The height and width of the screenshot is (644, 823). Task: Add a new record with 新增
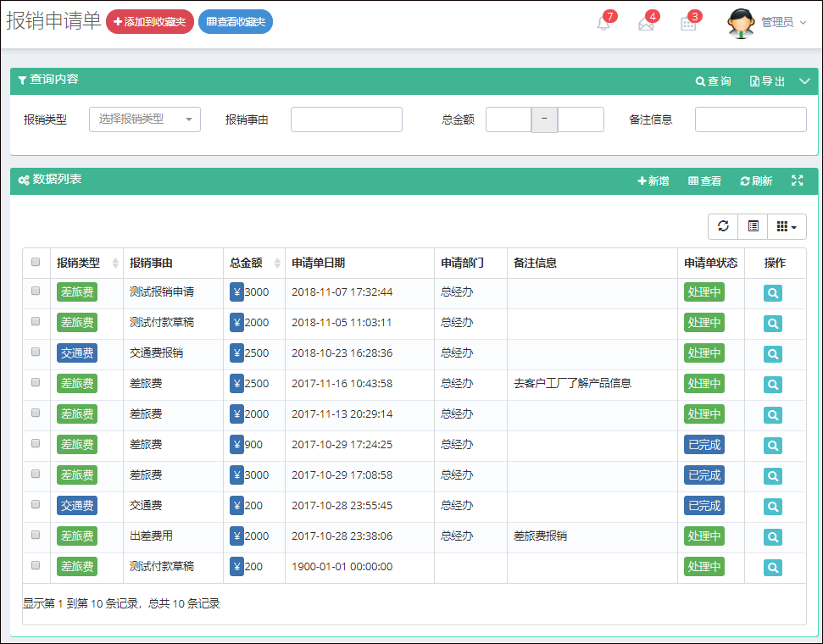tap(653, 181)
